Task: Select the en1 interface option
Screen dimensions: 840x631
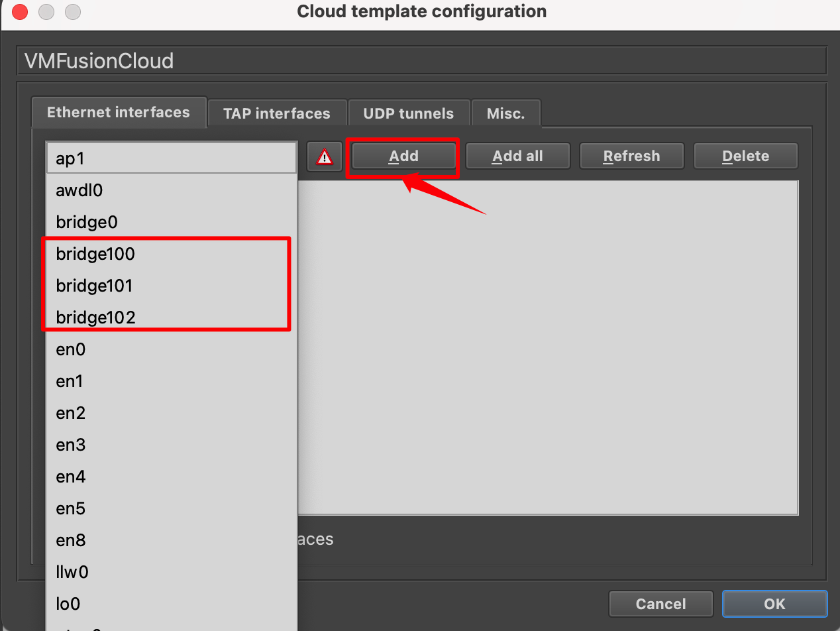Action: [70, 381]
